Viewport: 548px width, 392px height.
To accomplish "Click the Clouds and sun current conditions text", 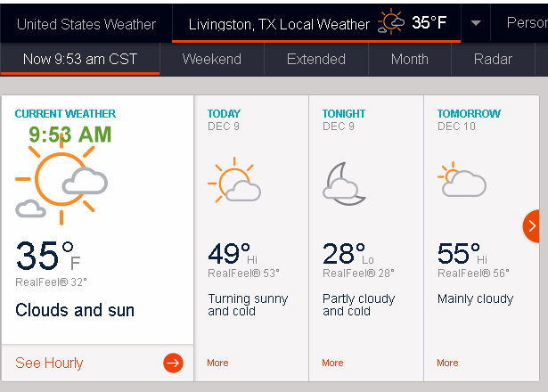I will pyautogui.click(x=75, y=310).
